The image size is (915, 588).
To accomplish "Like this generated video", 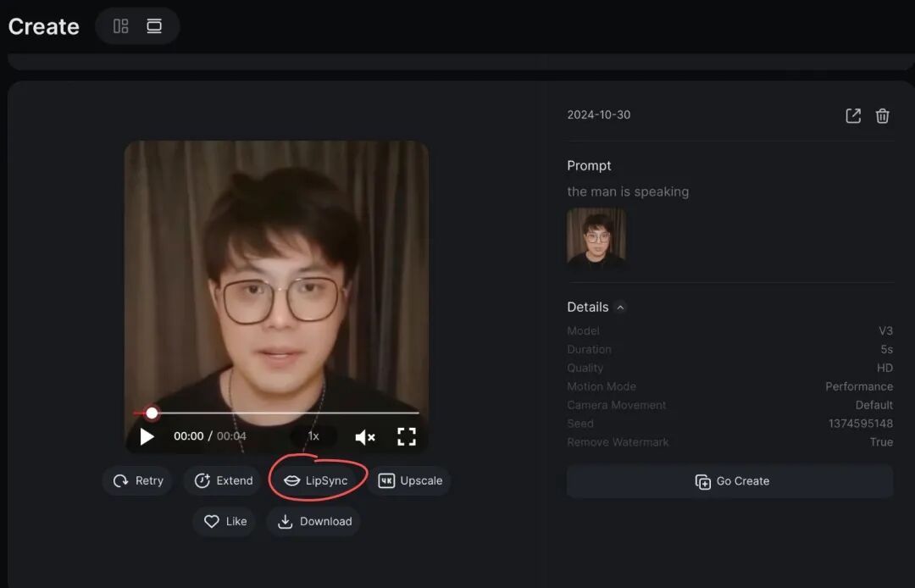I will click(x=225, y=522).
